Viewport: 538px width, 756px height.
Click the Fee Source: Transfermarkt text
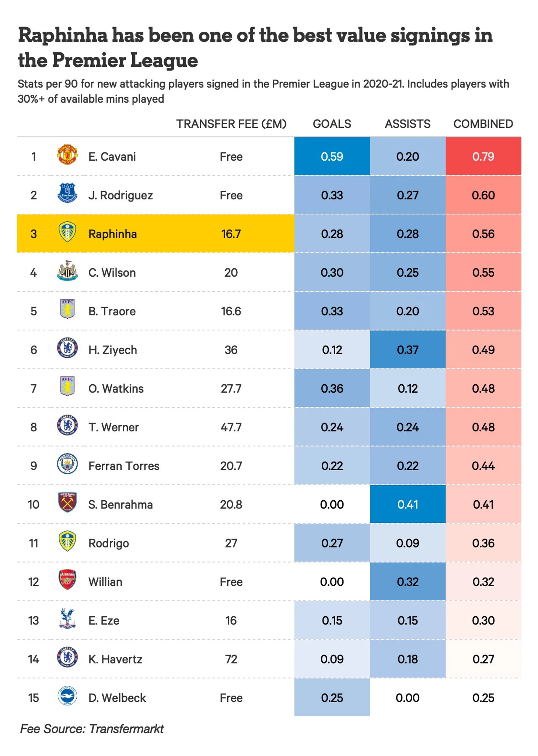(92, 729)
